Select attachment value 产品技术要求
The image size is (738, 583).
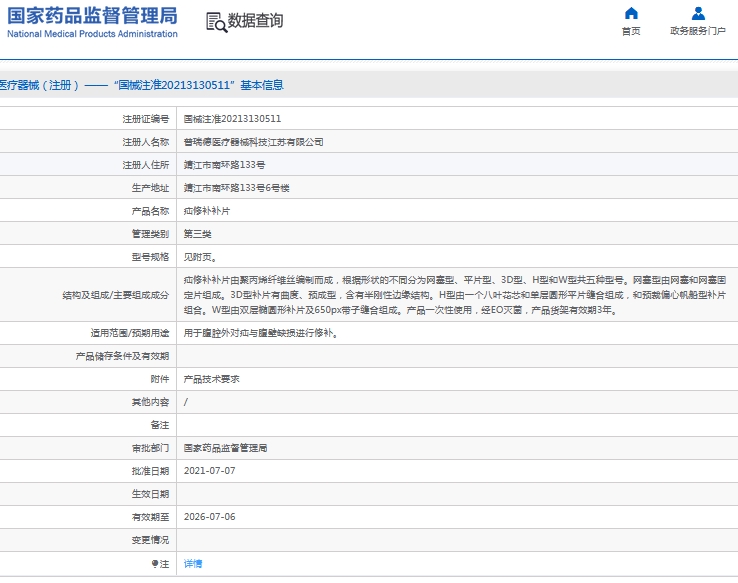(x=211, y=379)
